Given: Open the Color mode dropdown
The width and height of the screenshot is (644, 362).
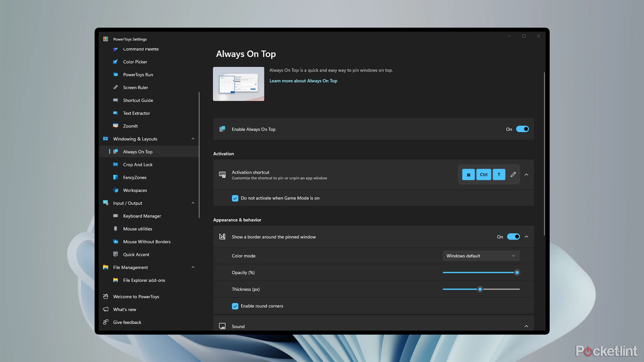Looking at the screenshot, I should (481, 256).
